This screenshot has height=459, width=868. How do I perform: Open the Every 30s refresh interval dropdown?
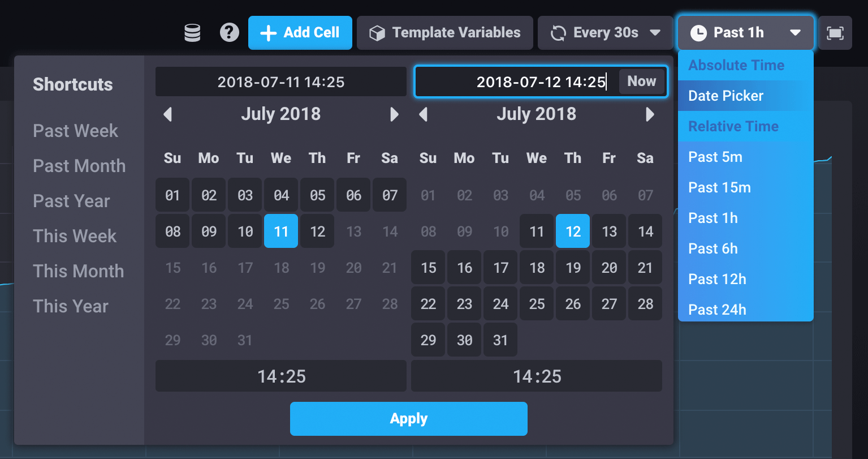[x=605, y=32]
